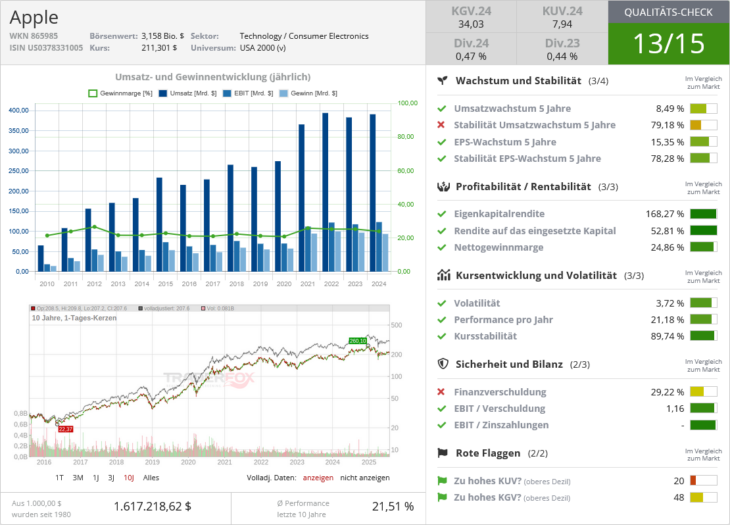Click the comparison bar for Finanzverschuldung

click(x=703, y=392)
